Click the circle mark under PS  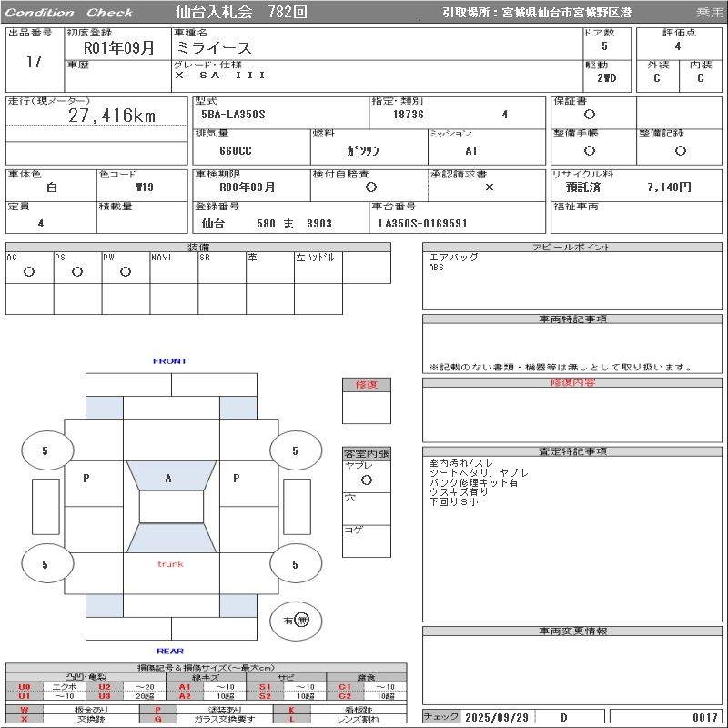click(77, 271)
